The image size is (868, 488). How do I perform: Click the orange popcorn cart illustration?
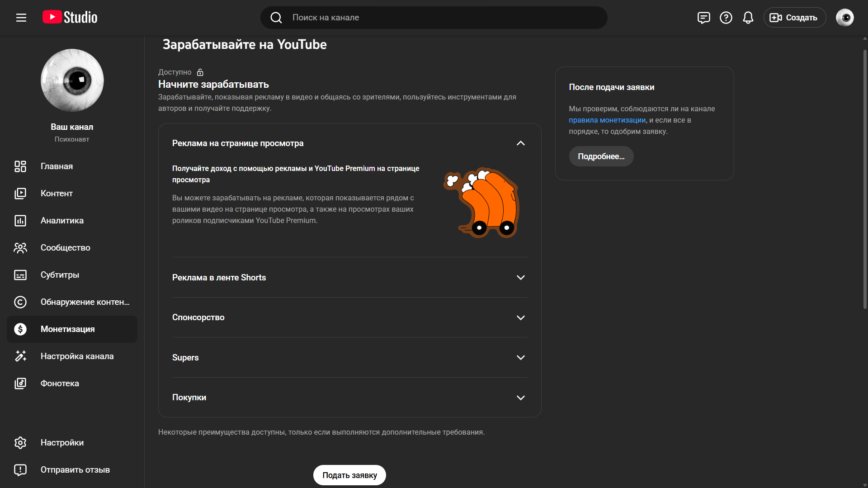point(481,203)
